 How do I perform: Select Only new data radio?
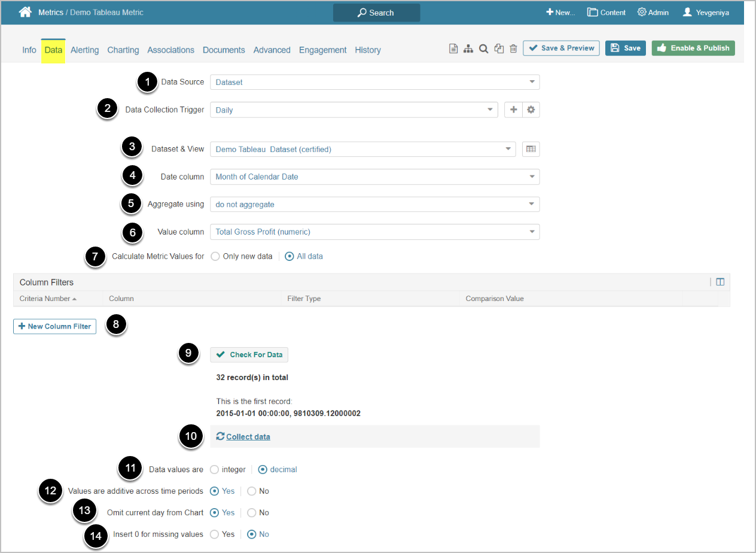215,256
